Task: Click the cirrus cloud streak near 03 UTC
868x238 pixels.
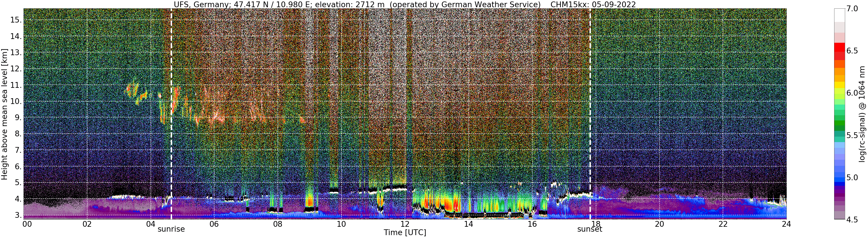Action: click(136, 92)
